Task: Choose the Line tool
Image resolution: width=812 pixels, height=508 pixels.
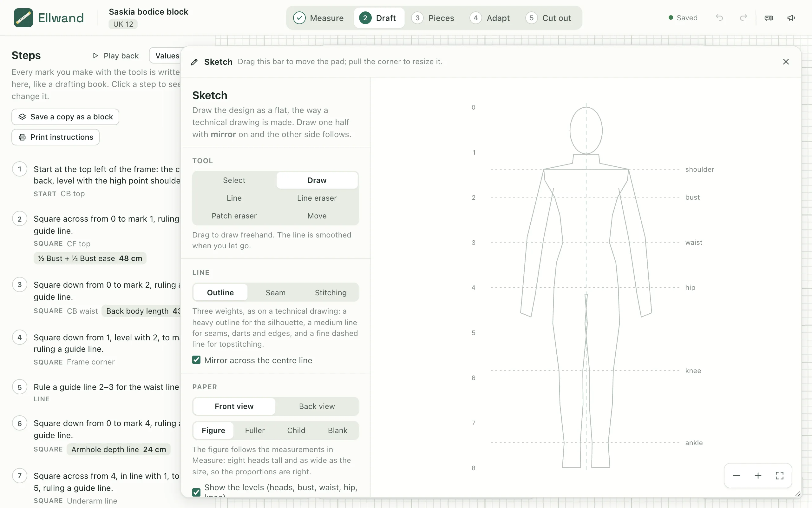Action: 234,198
